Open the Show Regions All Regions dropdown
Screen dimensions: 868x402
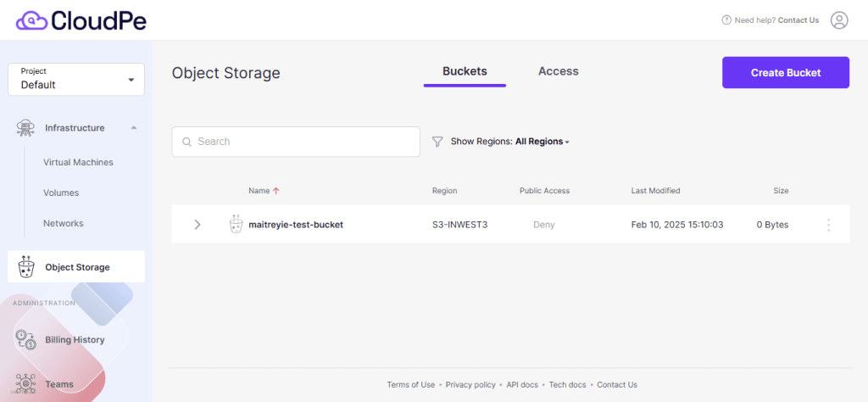[x=542, y=142]
